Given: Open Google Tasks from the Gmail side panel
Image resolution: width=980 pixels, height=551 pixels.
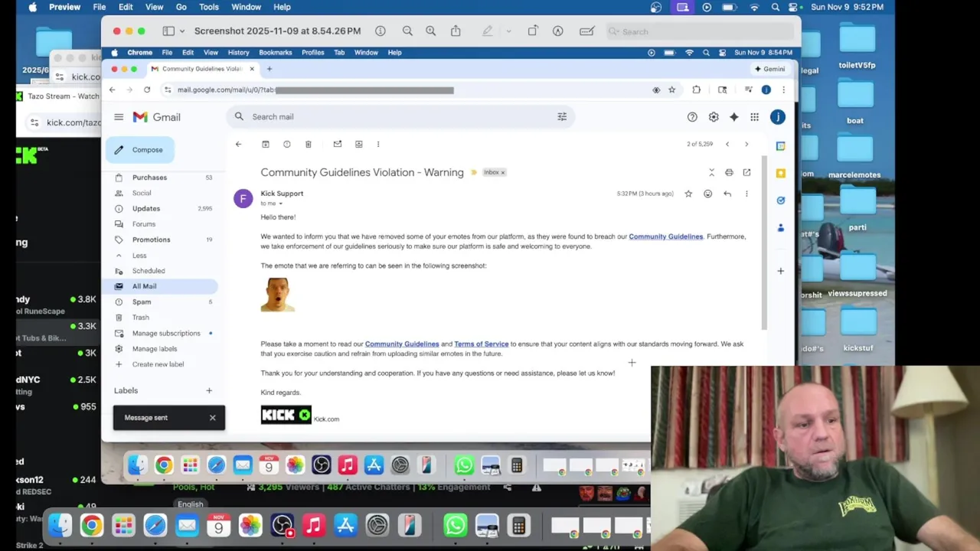Looking at the screenshot, I should click(x=781, y=201).
